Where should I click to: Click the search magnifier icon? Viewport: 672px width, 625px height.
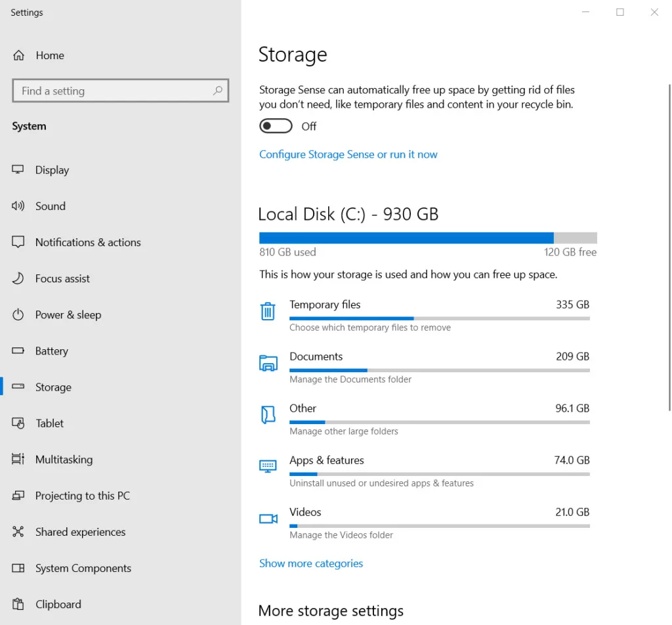218,91
